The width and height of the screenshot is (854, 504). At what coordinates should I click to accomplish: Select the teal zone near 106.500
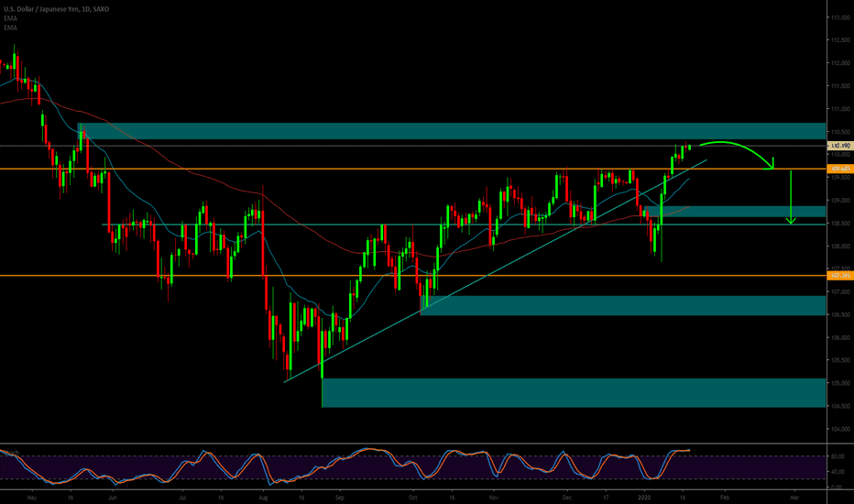click(623, 305)
